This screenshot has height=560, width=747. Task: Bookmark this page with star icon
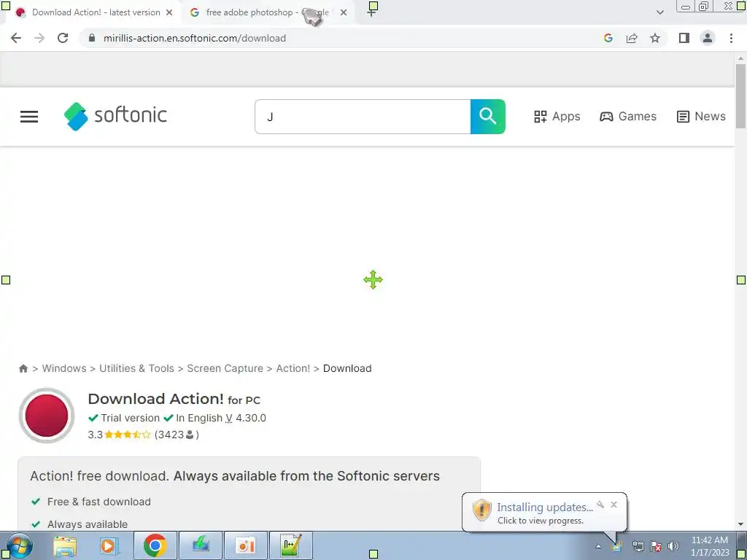(x=655, y=38)
